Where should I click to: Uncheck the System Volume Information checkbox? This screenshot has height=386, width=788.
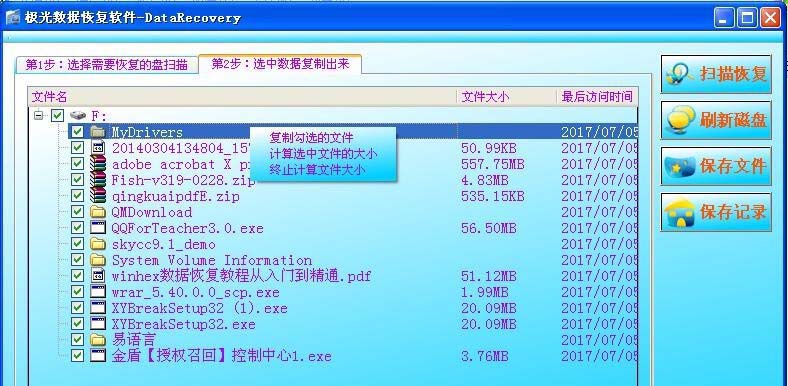pos(77,260)
